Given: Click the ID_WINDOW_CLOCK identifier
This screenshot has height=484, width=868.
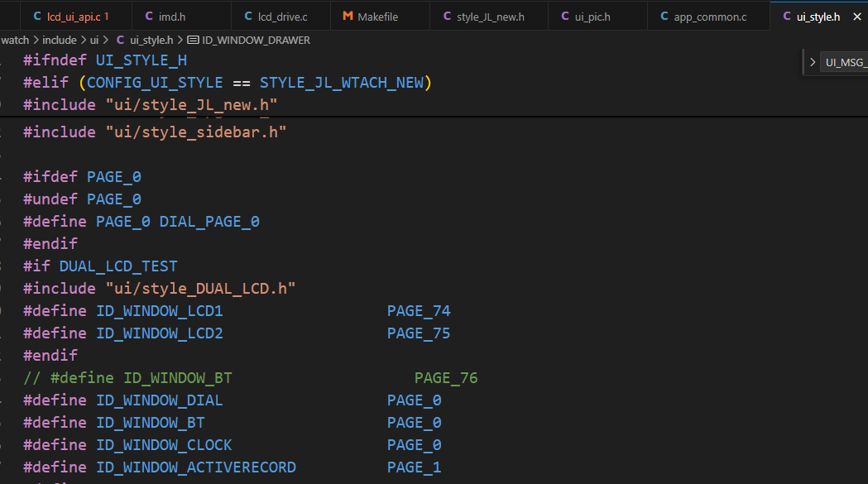Looking at the screenshot, I should 164,444.
